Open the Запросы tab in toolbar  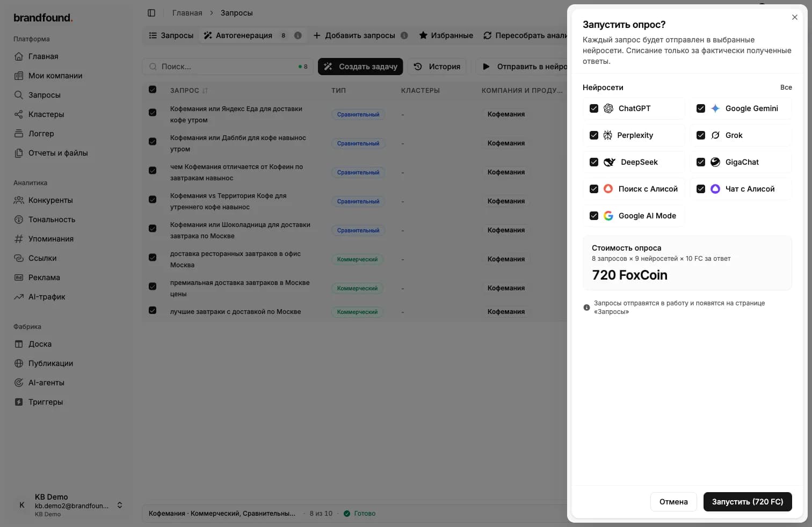click(171, 35)
